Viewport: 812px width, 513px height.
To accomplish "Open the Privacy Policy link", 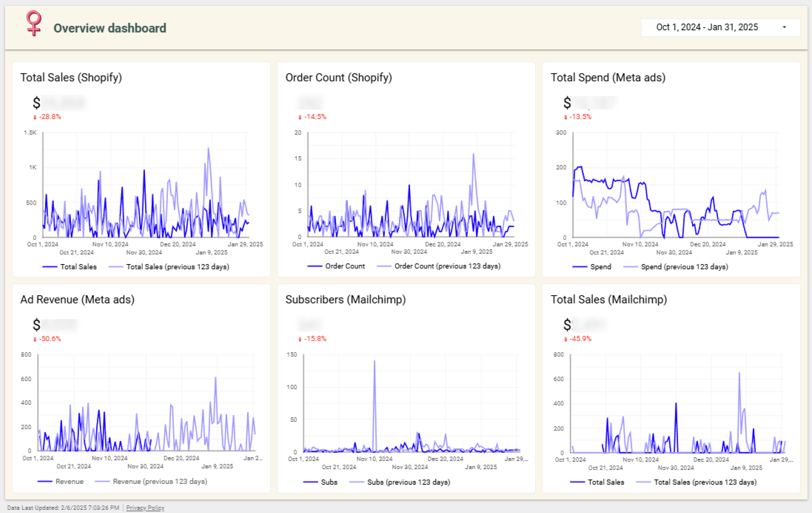I will (x=145, y=508).
